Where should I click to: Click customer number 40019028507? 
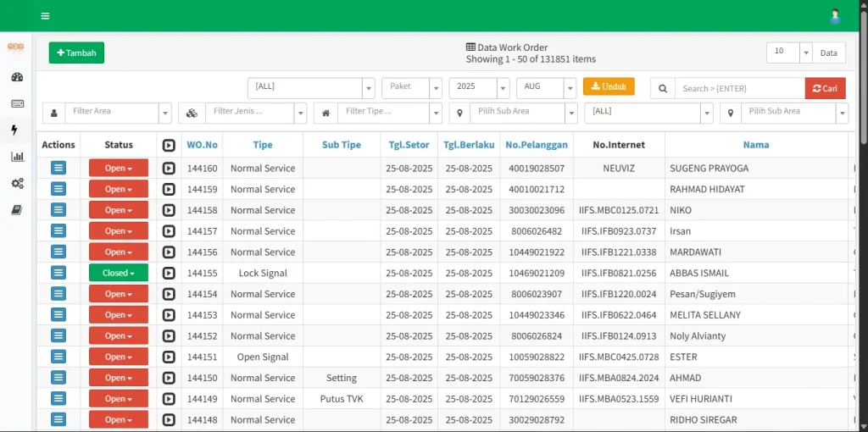point(537,169)
